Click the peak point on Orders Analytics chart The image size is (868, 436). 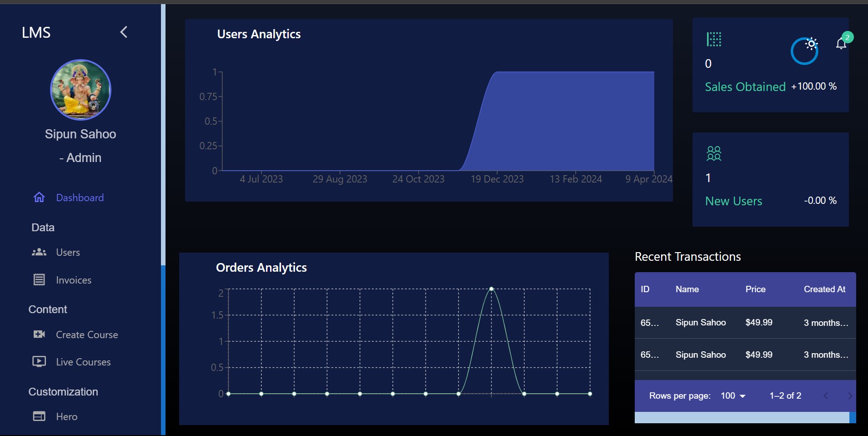click(x=492, y=289)
